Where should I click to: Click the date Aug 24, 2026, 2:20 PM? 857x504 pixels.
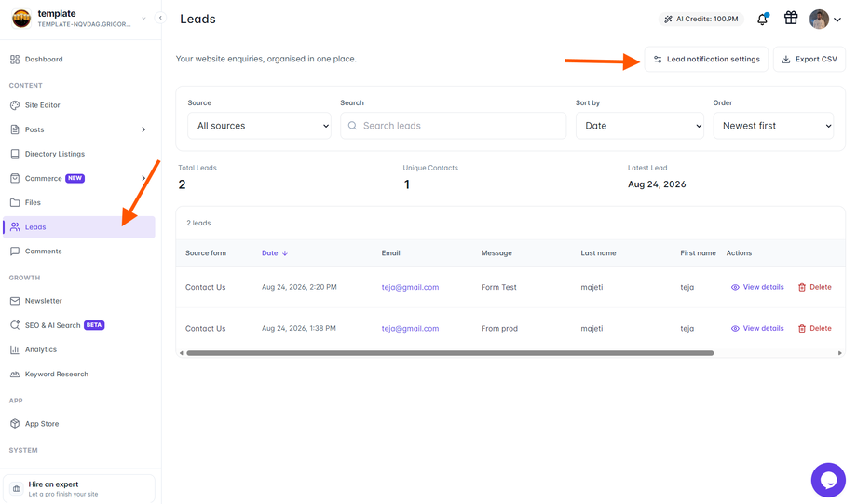[299, 287]
